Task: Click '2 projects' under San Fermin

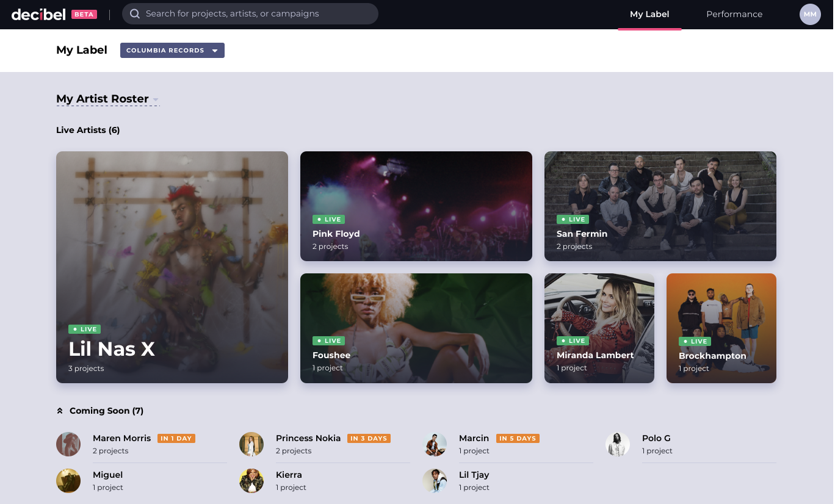Action: [x=574, y=247]
